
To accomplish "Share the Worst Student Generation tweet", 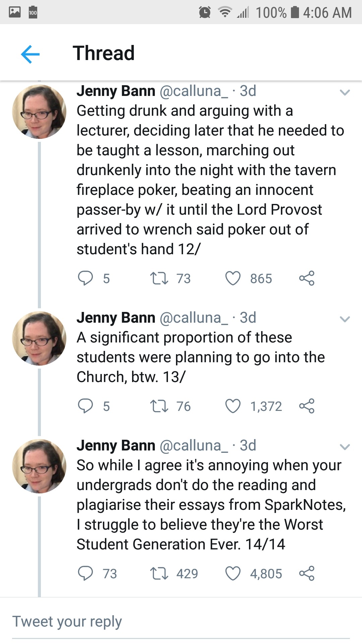I will pyautogui.click(x=307, y=573).
